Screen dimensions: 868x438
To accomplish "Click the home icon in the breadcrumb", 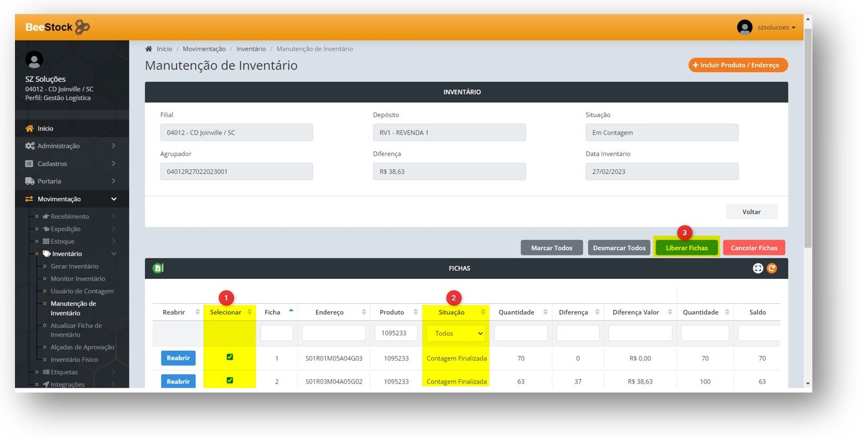I will point(149,49).
